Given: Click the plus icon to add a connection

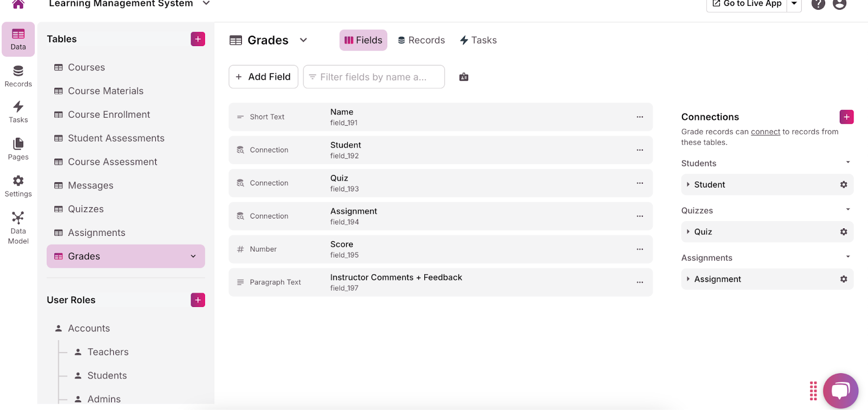Looking at the screenshot, I should click(x=846, y=117).
